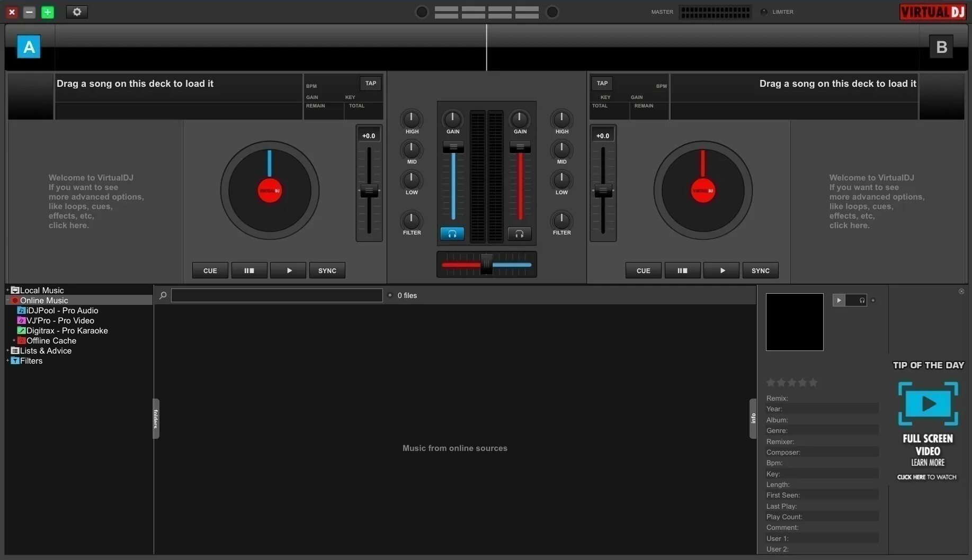Click deck A jog wheel
The width and height of the screenshot is (972, 560).
pyautogui.click(x=270, y=191)
